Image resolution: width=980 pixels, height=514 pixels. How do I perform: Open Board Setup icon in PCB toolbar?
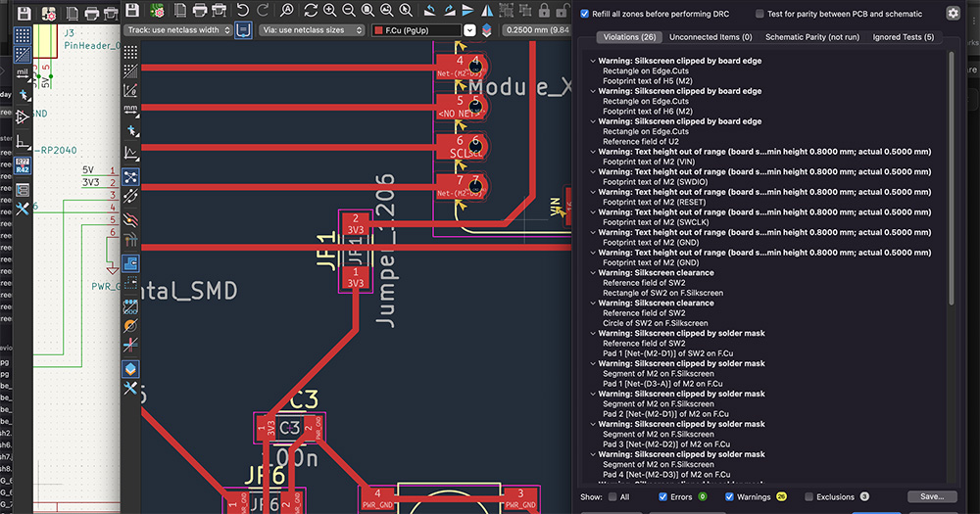point(157,10)
